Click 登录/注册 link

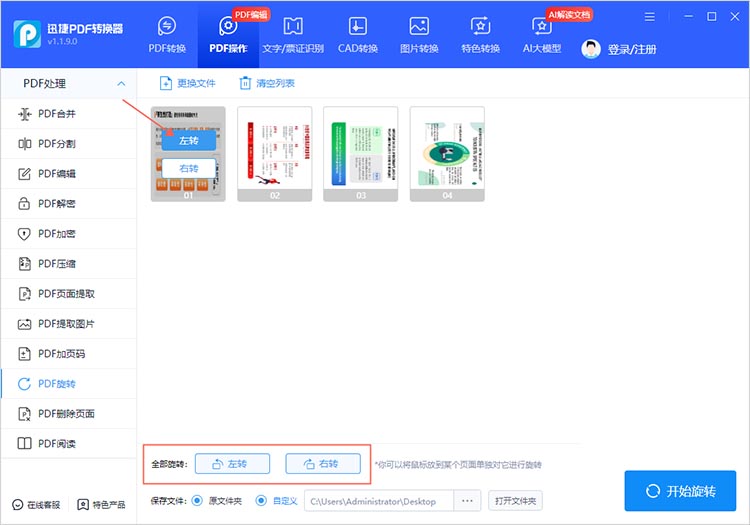pos(632,49)
